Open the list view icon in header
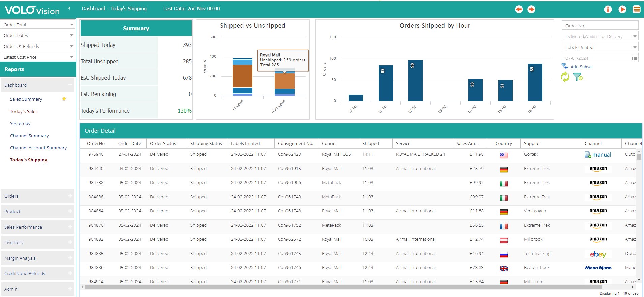The width and height of the screenshot is (644, 297). pyautogui.click(x=636, y=9)
